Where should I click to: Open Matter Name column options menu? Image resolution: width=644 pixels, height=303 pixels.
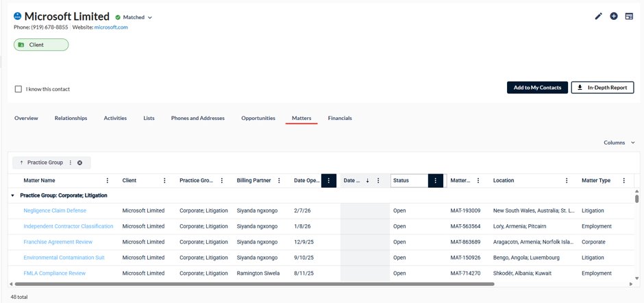coord(108,180)
